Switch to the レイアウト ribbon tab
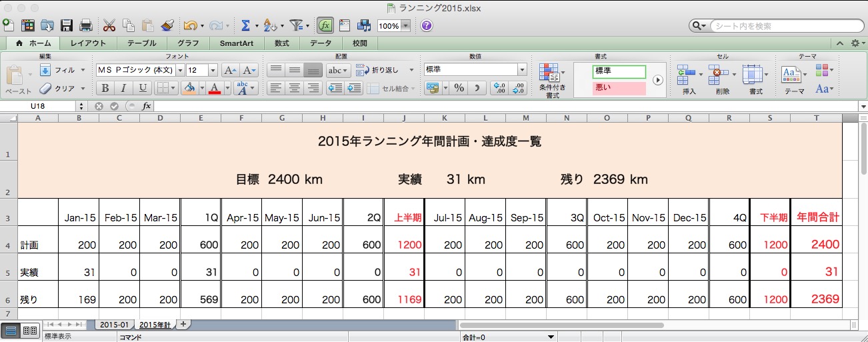868x342 pixels. [x=88, y=43]
